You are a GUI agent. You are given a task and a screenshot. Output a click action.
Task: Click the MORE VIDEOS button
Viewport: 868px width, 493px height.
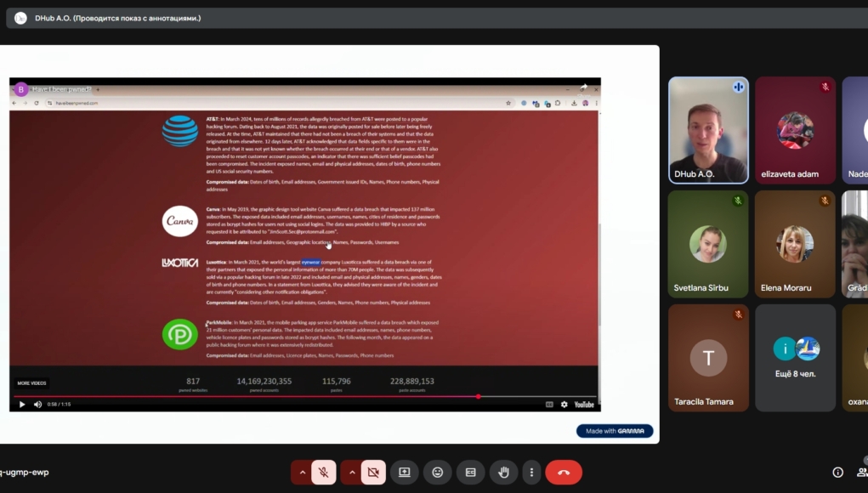32,383
